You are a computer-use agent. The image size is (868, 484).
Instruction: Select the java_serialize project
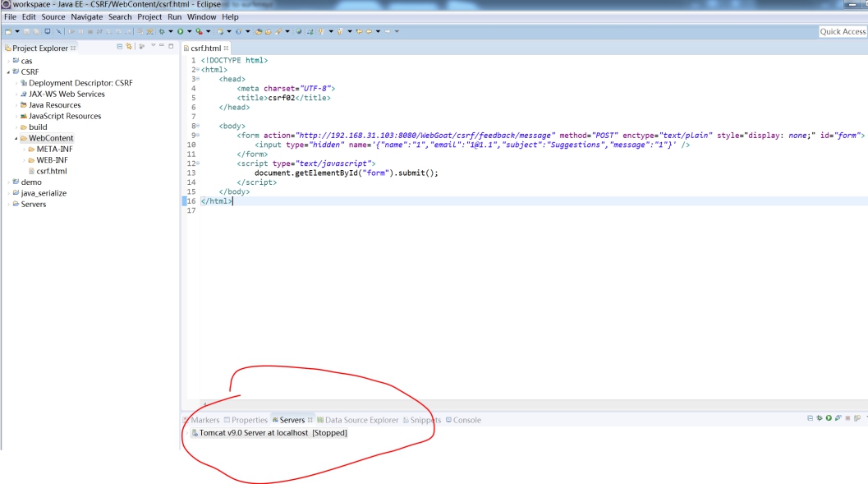[x=44, y=193]
